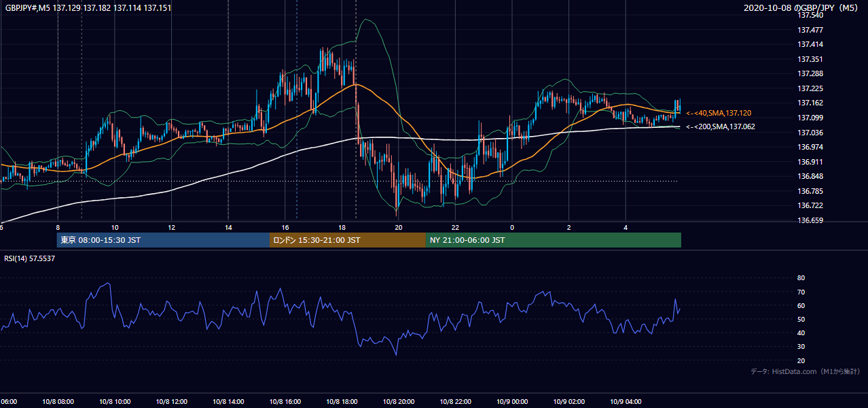Click the HistData.com data source credit
Screen dimensions: 868x408
click(806, 371)
